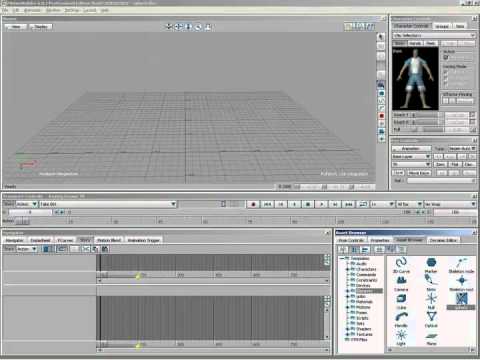The width and height of the screenshot is (480, 360).
Task: Switch to the Dopesheet tab
Action: point(40,240)
